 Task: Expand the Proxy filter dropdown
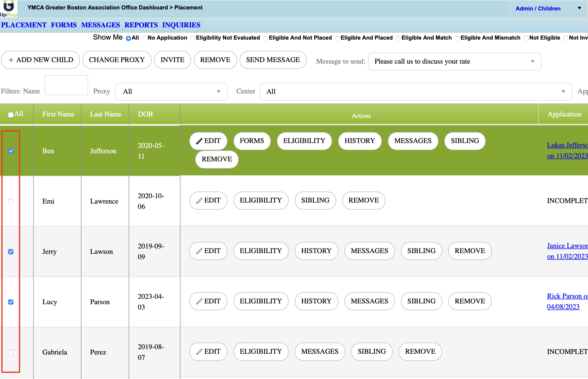pyautogui.click(x=171, y=92)
